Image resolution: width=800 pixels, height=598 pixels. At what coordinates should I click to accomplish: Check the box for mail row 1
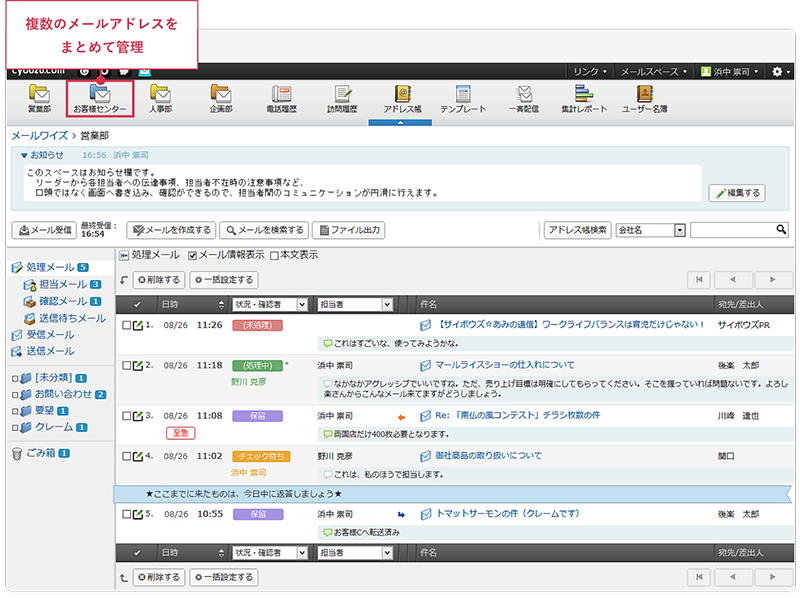pos(126,325)
